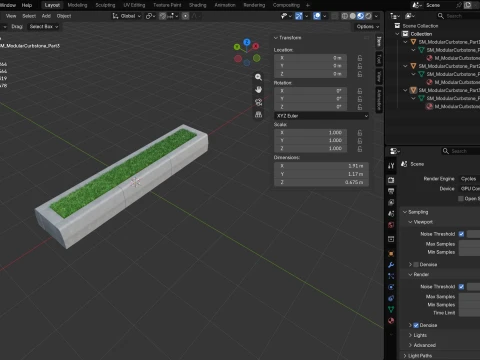Select material preview viewport shading

360,16
